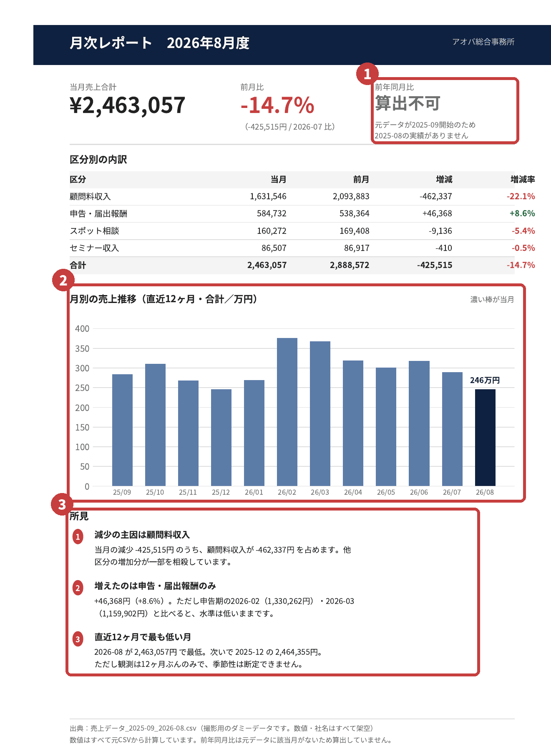Click the heading 直近12ヶ月で最も低い月
This screenshot has width=551, height=756.
[143, 637]
